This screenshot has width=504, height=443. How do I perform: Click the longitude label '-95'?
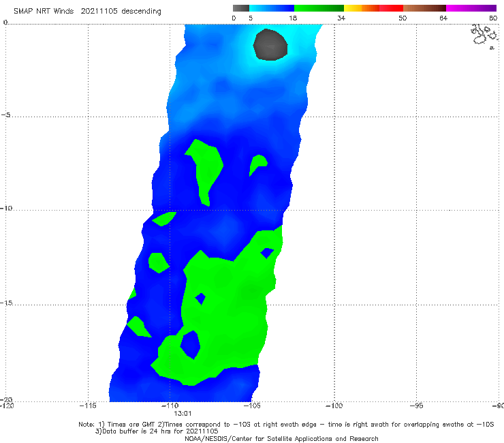(417, 406)
